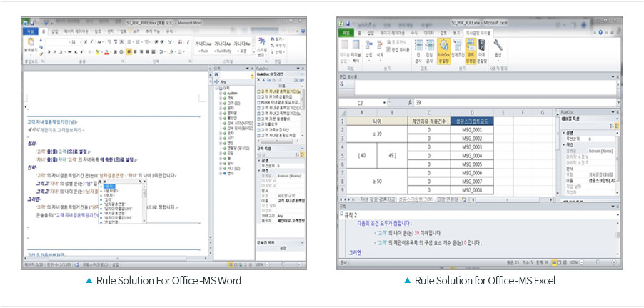Expand the system node in 어휘 tree
The height and width of the screenshot is (308, 644).
(x=220, y=94)
